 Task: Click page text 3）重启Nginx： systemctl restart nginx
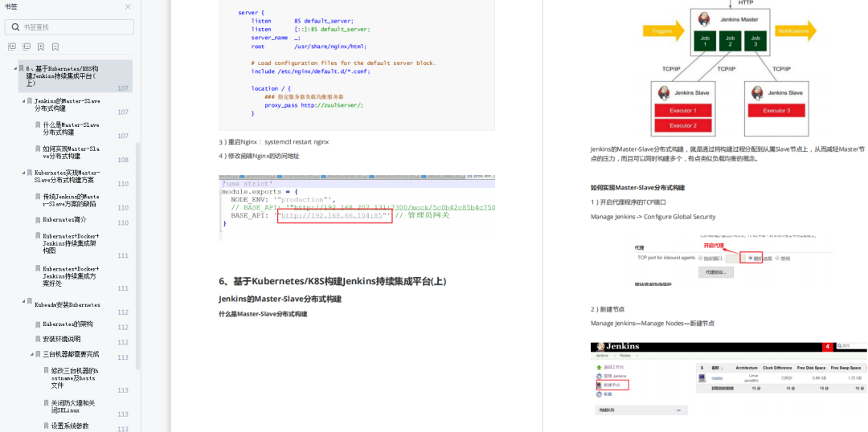point(273,141)
